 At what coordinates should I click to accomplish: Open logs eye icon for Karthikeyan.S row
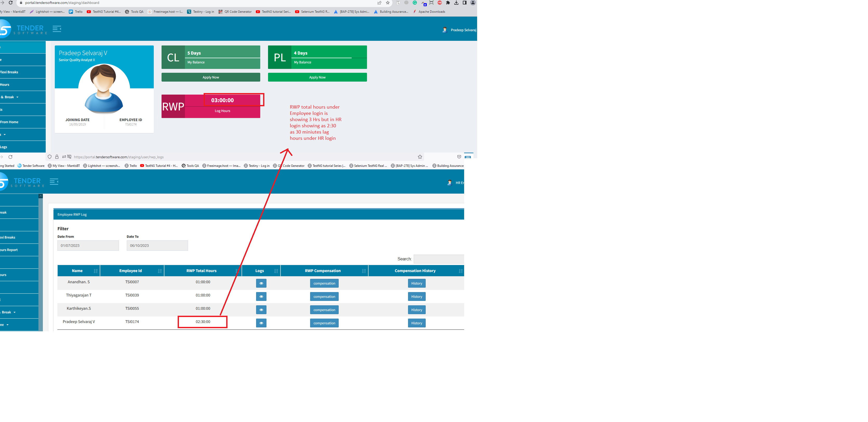point(261,310)
